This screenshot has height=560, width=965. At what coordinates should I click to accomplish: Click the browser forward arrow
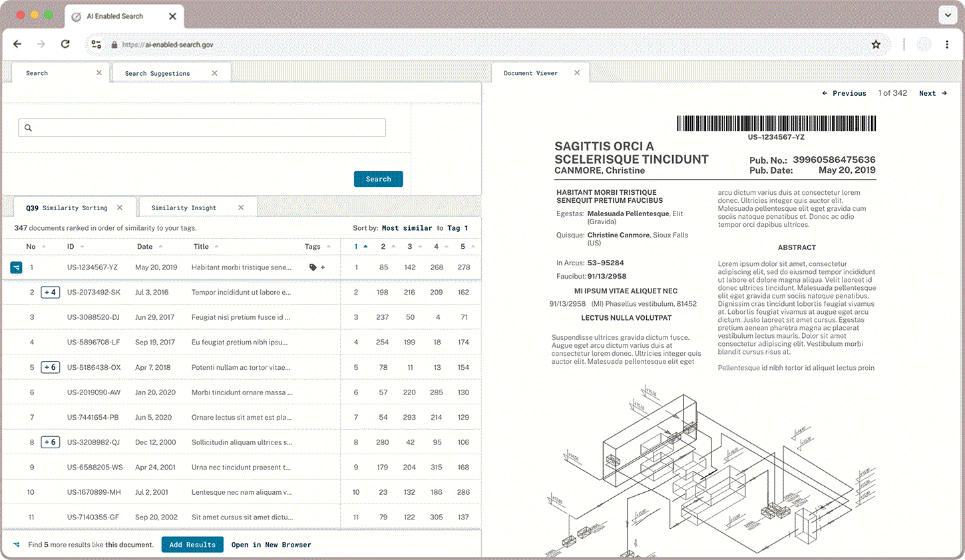coord(41,45)
